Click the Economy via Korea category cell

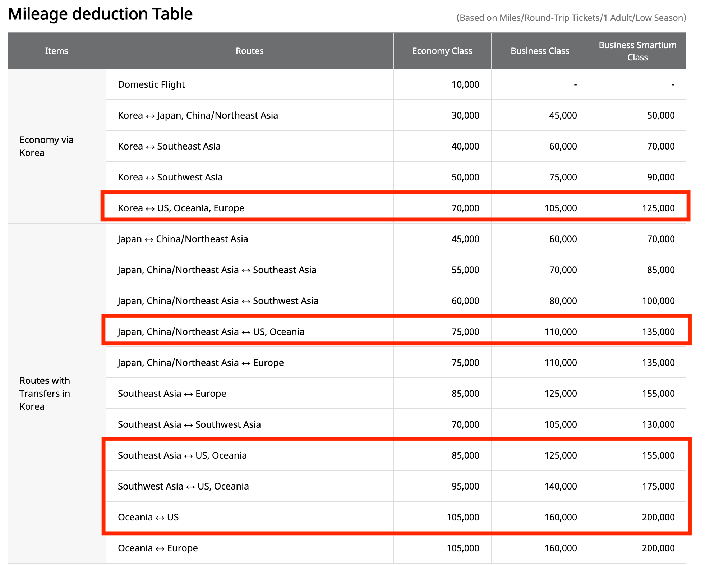pyautogui.click(x=46, y=146)
